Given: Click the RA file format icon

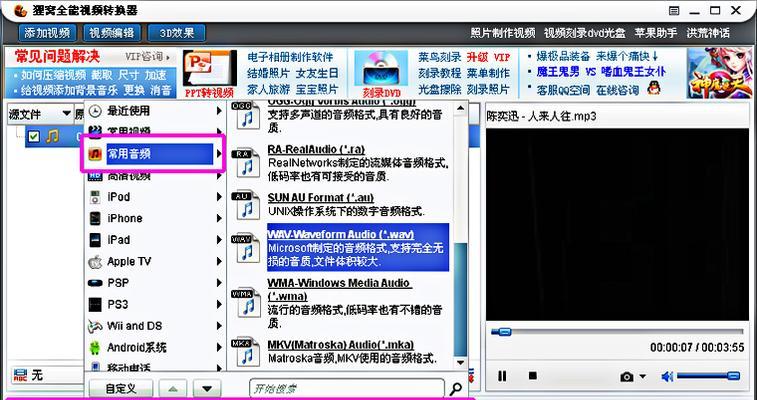Looking at the screenshot, I should coord(246,163).
